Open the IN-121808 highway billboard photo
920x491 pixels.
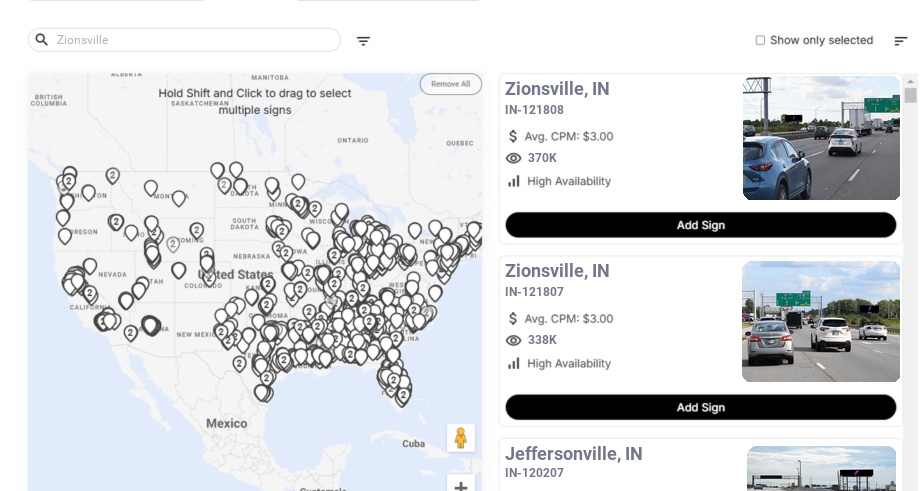click(821, 138)
